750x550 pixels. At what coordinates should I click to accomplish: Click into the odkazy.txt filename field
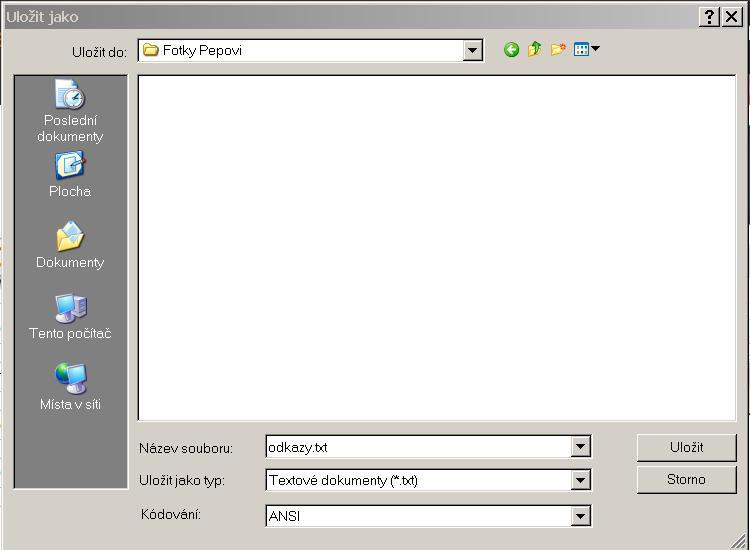pos(417,447)
